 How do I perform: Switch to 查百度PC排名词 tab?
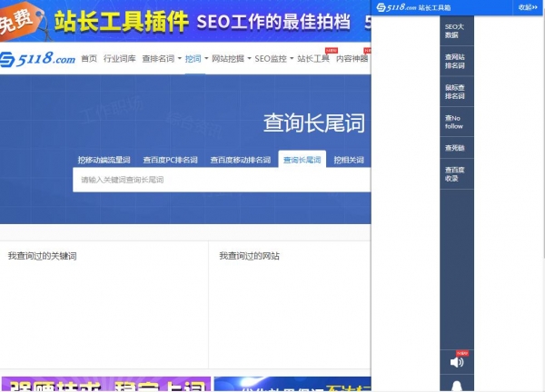(x=171, y=160)
